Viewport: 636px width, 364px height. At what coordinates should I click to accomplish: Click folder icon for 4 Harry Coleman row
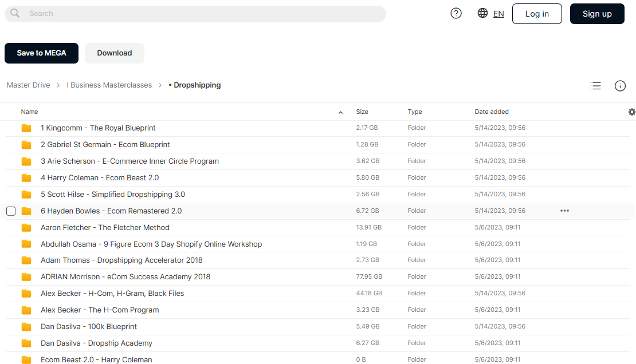26,178
